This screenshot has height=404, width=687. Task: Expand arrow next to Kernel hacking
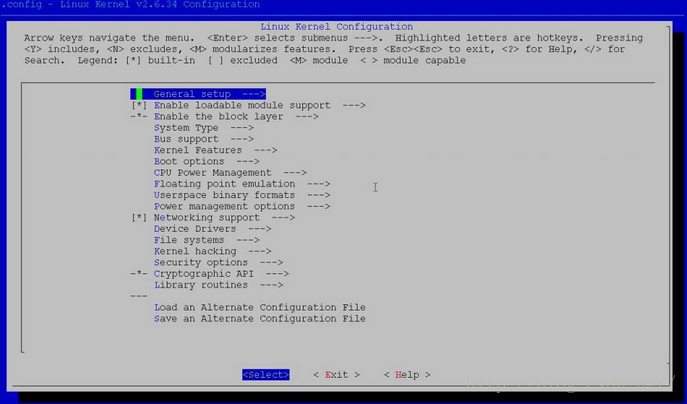click(260, 252)
